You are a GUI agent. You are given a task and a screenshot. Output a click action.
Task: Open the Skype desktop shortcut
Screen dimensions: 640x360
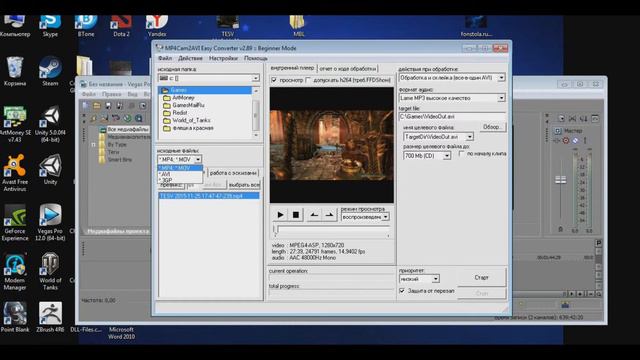coord(50,26)
